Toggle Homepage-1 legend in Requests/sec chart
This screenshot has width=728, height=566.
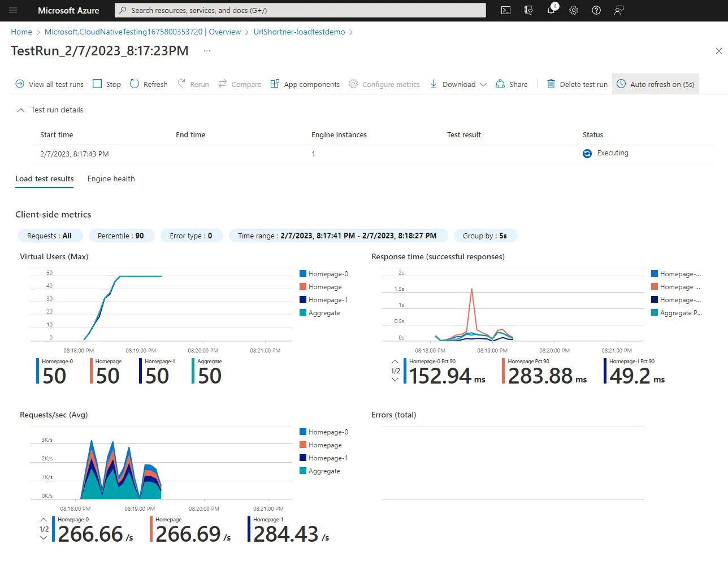[x=324, y=458]
